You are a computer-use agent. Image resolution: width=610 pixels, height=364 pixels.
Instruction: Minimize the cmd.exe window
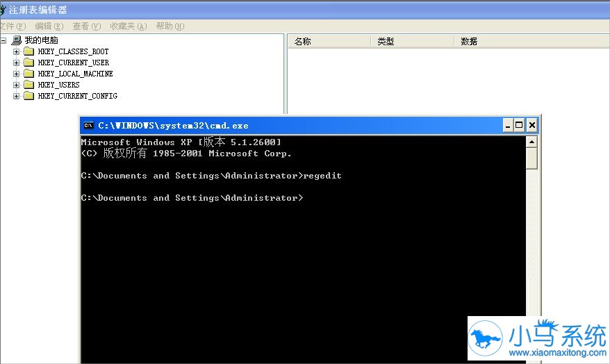[x=508, y=125]
